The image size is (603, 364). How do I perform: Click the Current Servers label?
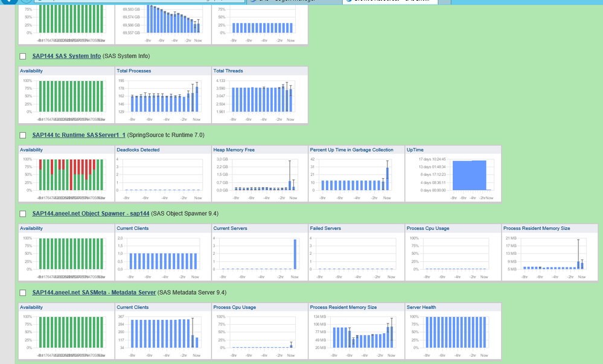pos(230,228)
